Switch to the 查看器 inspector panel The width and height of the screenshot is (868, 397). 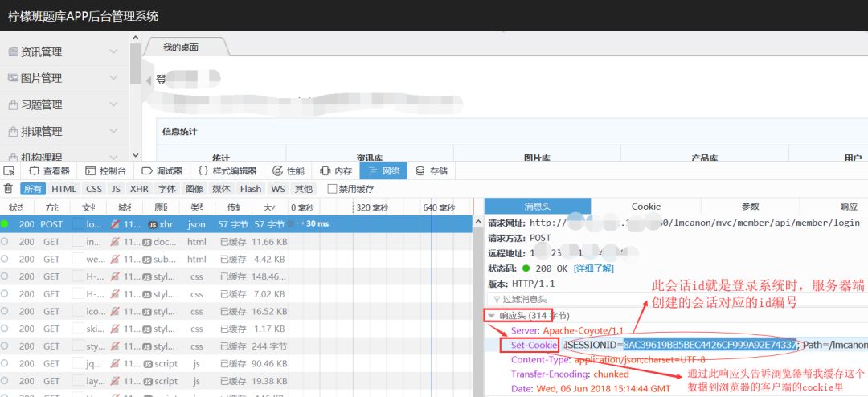[50, 170]
